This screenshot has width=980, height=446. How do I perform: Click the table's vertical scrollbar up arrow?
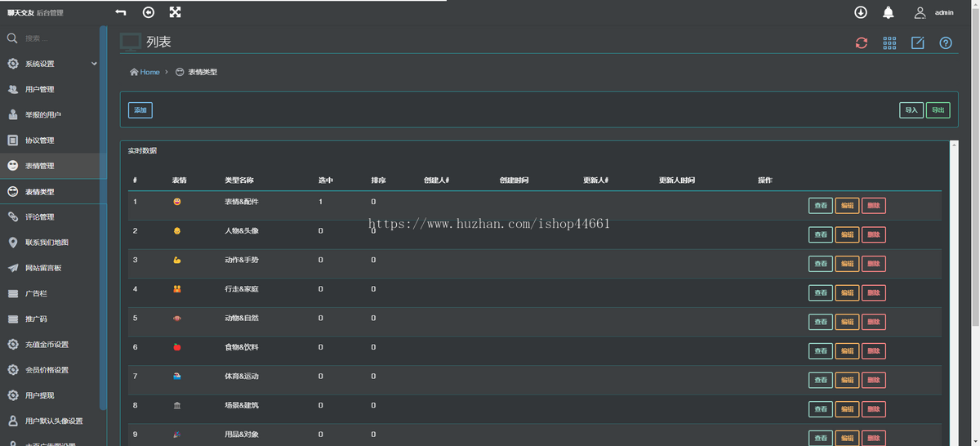click(954, 145)
